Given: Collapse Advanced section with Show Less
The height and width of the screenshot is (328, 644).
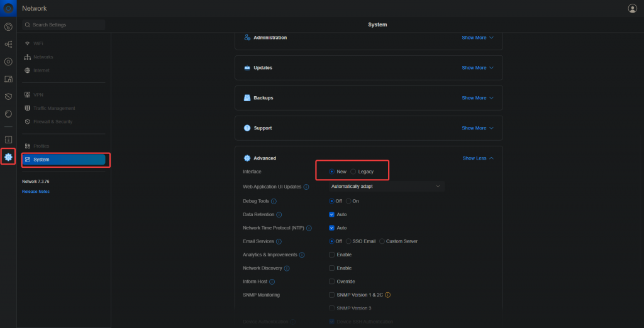Looking at the screenshot, I should (477, 158).
